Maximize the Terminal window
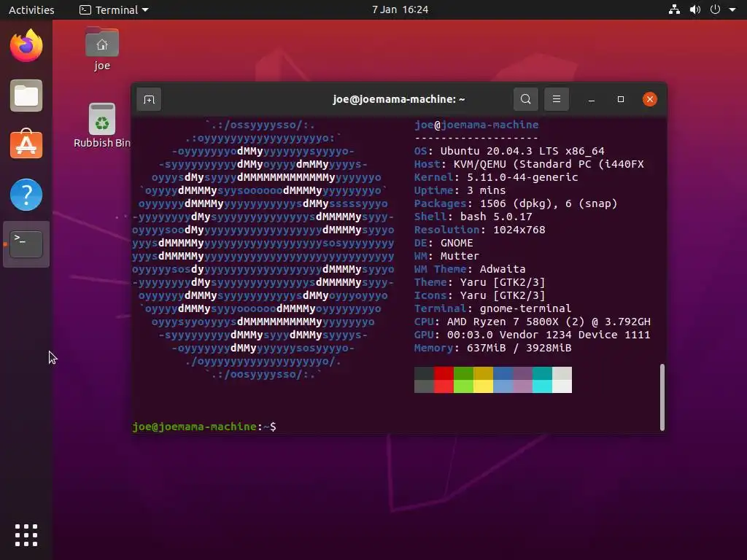The width and height of the screenshot is (747, 560). [x=620, y=99]
